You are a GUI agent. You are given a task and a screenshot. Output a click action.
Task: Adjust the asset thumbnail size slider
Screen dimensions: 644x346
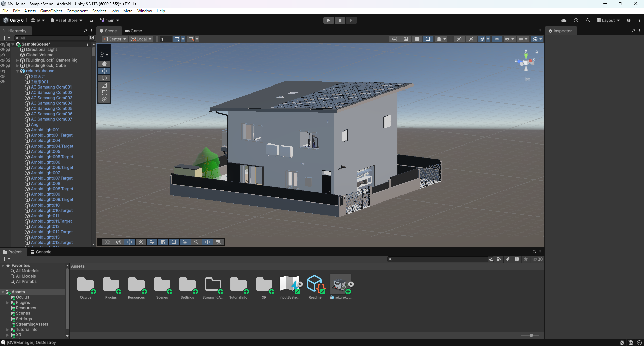tap(531, 335)
